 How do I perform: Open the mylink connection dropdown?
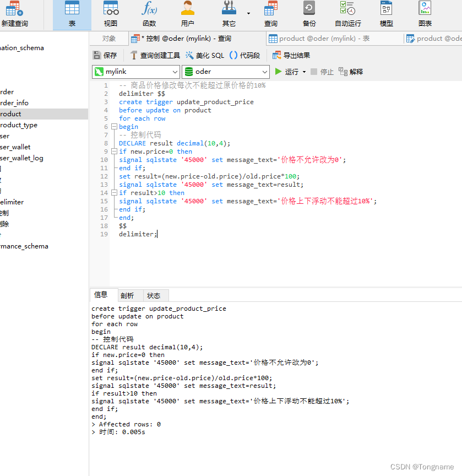(136, 72)
